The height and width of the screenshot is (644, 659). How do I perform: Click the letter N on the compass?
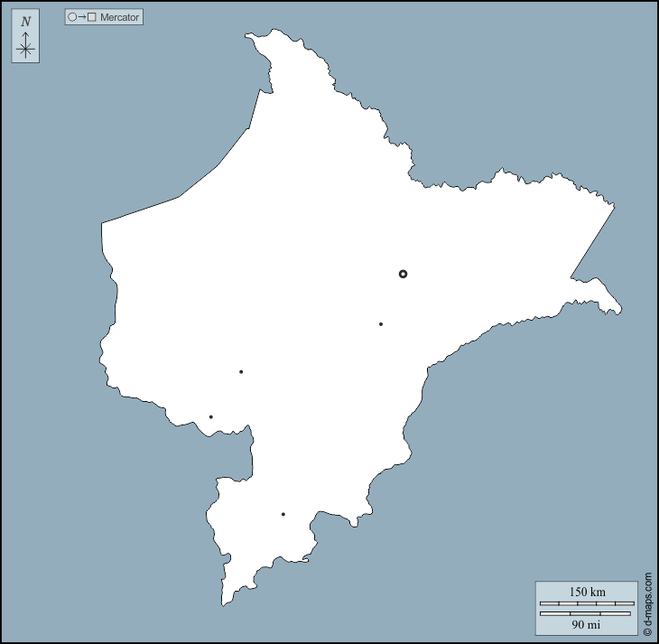(25, 22)
